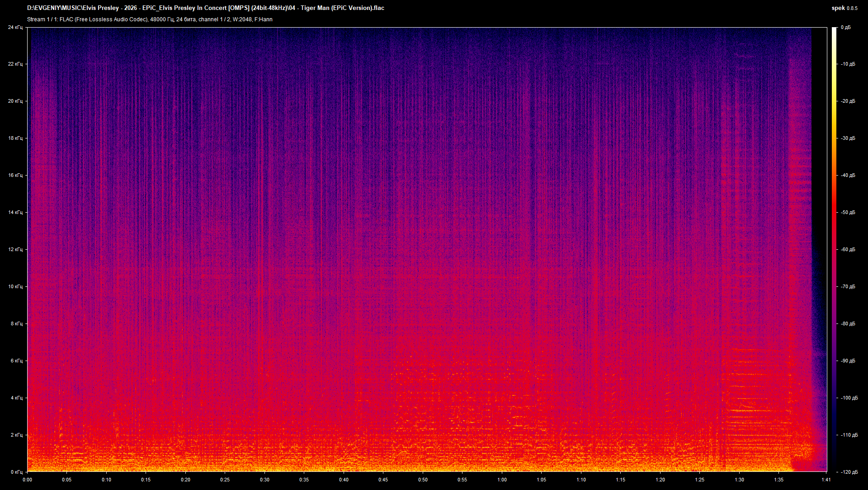
Task: Click the -10 дБ level scale label
Action: 848,64
